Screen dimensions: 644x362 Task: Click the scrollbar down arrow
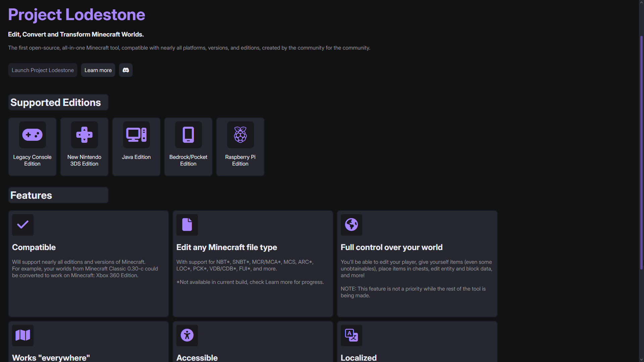[641, 359]
